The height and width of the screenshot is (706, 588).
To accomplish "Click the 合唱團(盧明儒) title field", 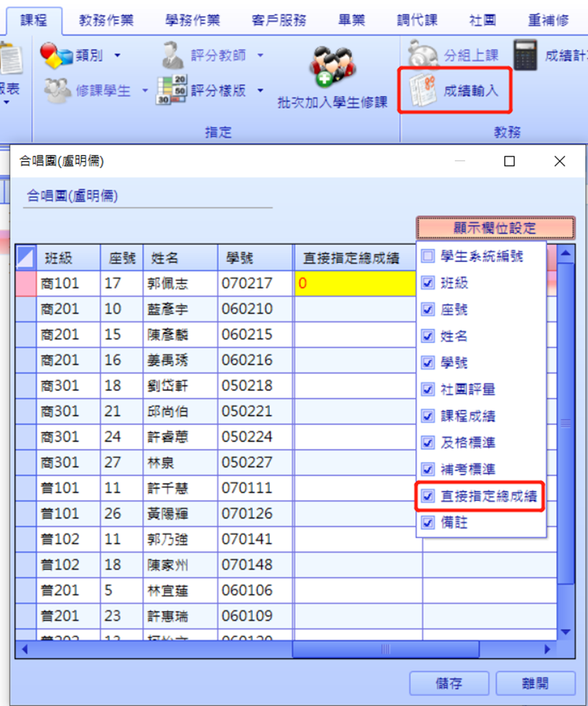I will (x=148, y=196).
